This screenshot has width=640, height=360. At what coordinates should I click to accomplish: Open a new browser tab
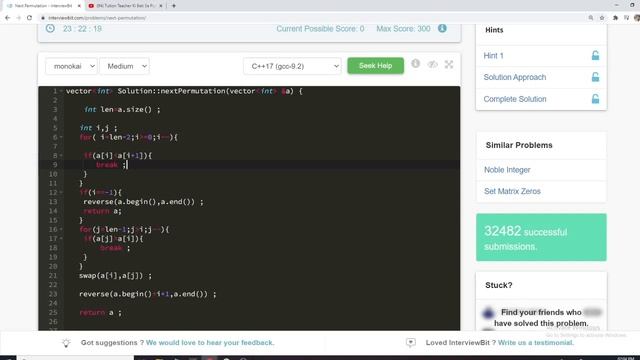pyautogui.click(x=173, y=6)
